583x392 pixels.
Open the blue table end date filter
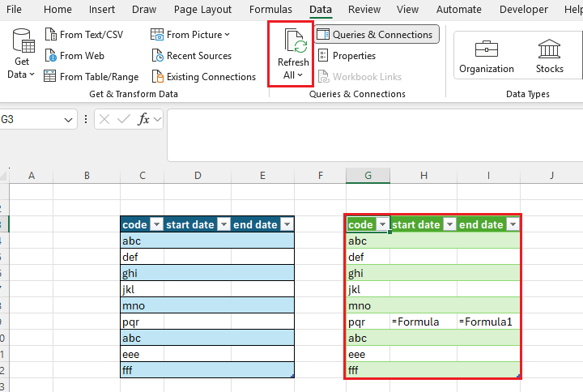click(287, 224)
